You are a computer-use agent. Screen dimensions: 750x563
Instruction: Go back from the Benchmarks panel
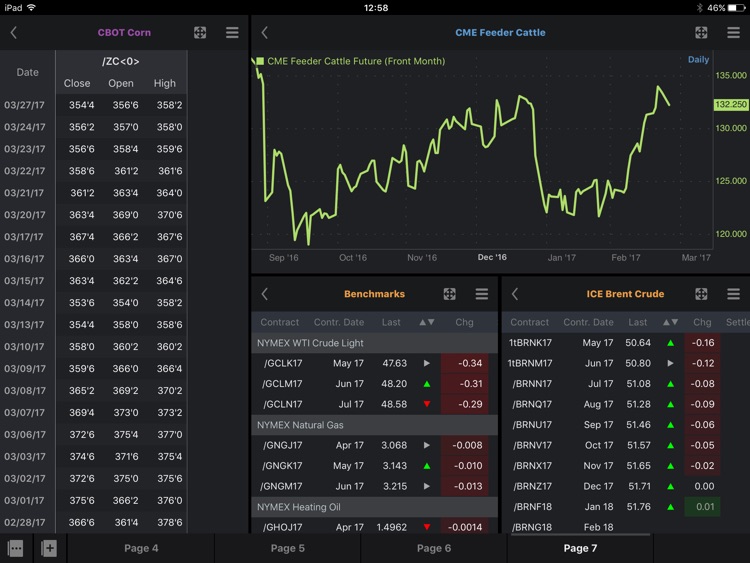coord(265,294)
